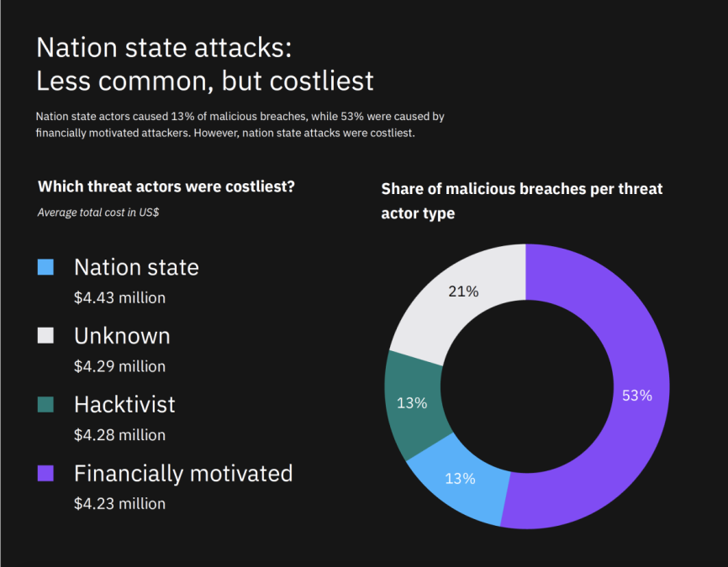Select the blue 13% donut segment
This screenshot has width=728, height=567.
point(460,478)
